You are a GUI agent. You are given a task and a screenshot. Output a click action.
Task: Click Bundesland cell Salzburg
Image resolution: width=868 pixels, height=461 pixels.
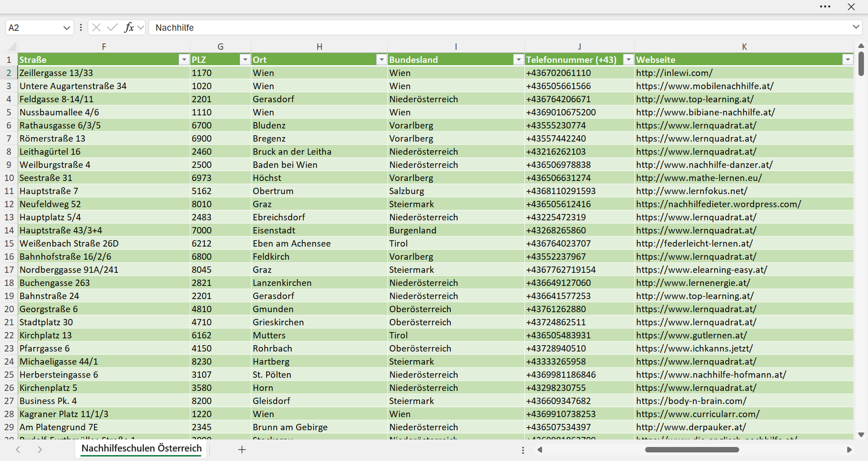(456, 191)
